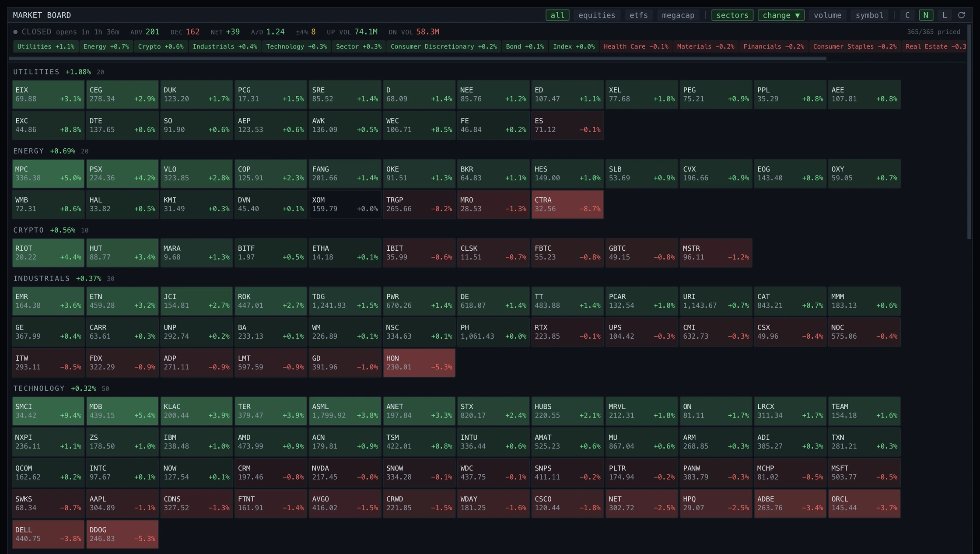The width and height of the screenshot is (980, 554).
Task: Collapse the INDUSTRIALS section header
Action: pyautogui.click(x=64, y=278)
